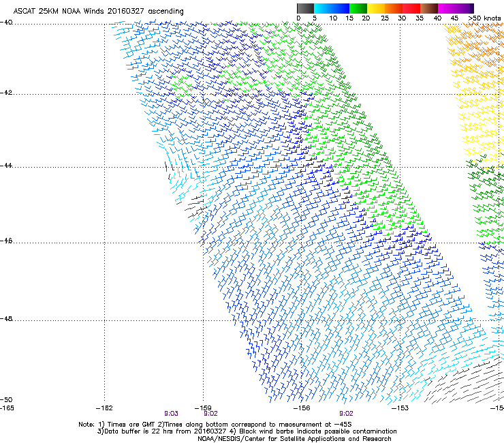Click the latitude label '-42'
The width and height of the screenshot is (504, 443).
tap(6, 93)
